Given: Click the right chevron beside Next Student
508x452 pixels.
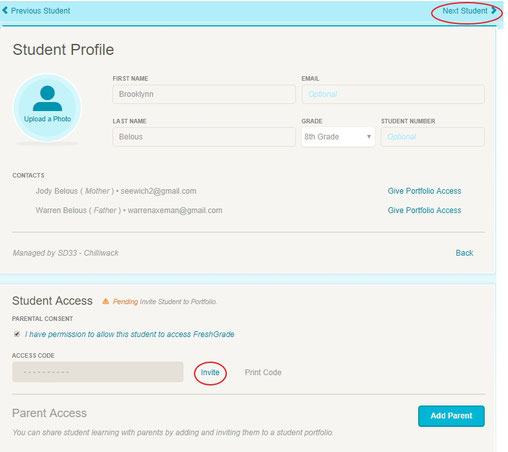Looking at the screenshot, I should [493, 10].
